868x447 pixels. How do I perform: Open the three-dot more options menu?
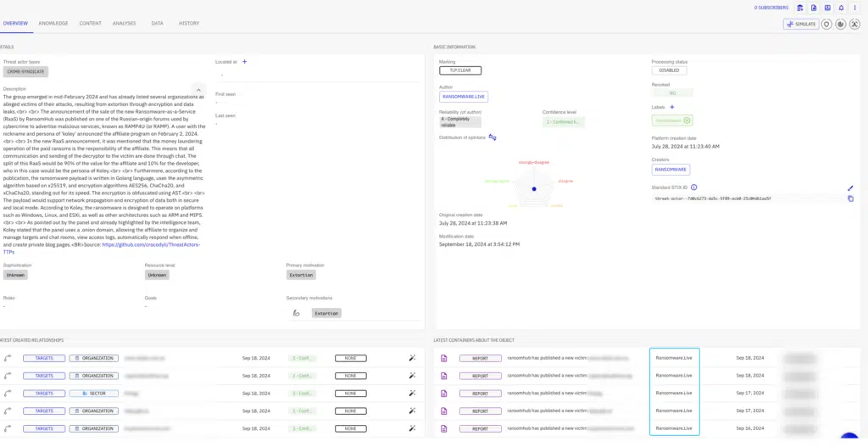click(x=854, y=8)
